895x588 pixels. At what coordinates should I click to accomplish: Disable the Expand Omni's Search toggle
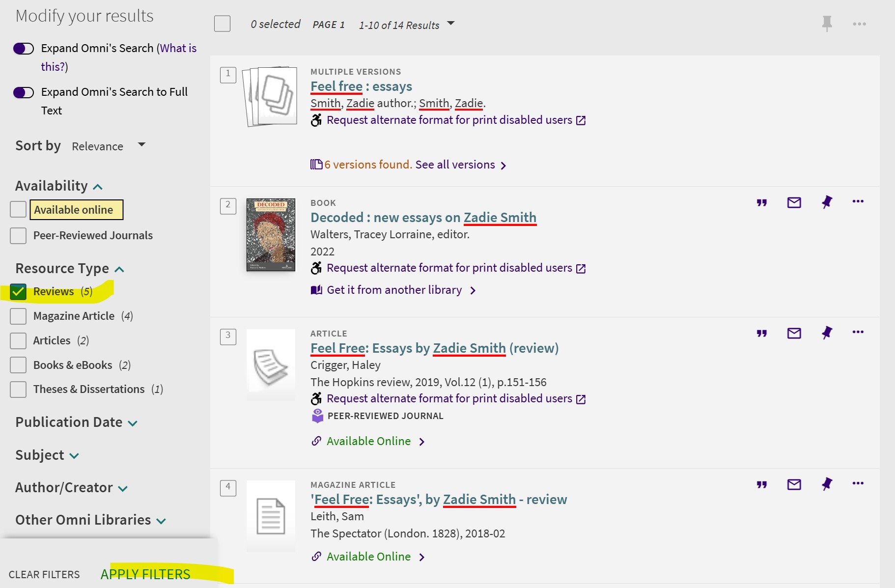(x=23, y=48)
